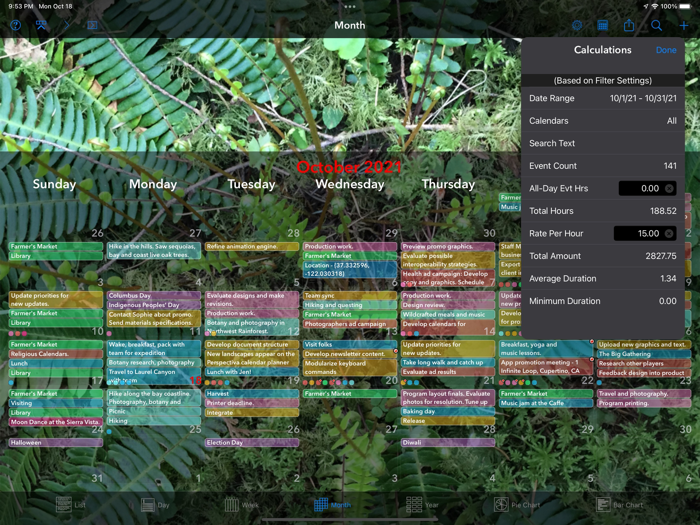Open the Harvest event
Image resolution: width=700 pixels, height=525 pixels.
pos(252,394)
